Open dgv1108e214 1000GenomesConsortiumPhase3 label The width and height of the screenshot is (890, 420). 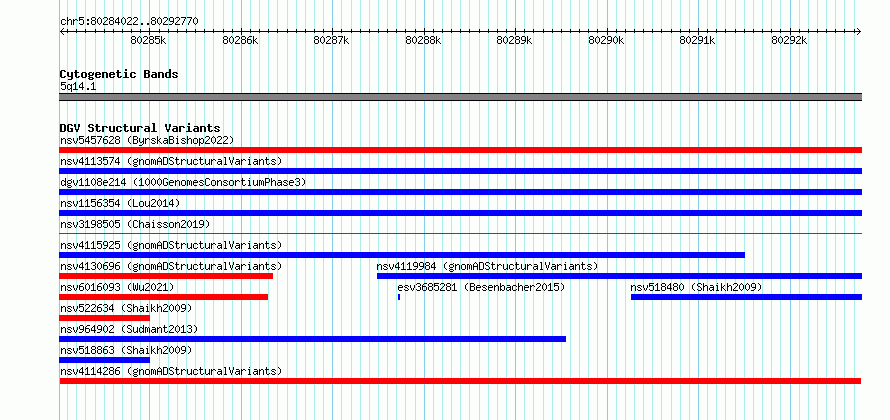(183, 182)
